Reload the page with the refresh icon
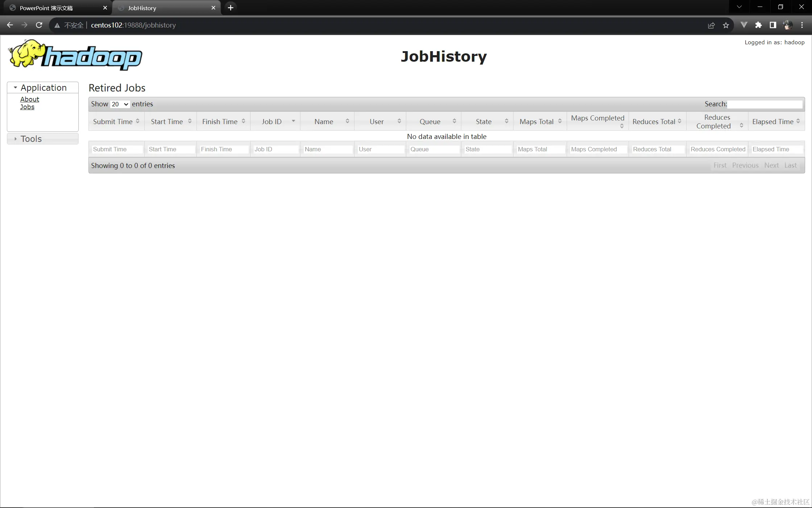This screenshot has width=812, height=508. 39,25
